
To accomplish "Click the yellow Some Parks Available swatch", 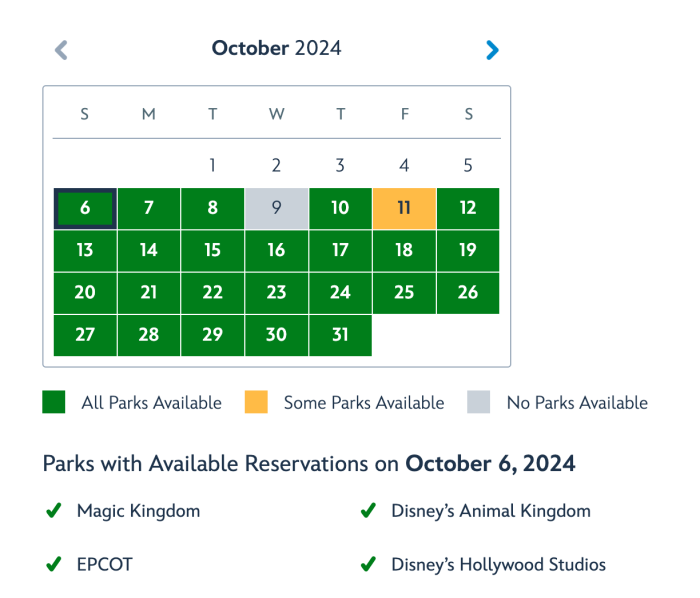I will 256,402.
